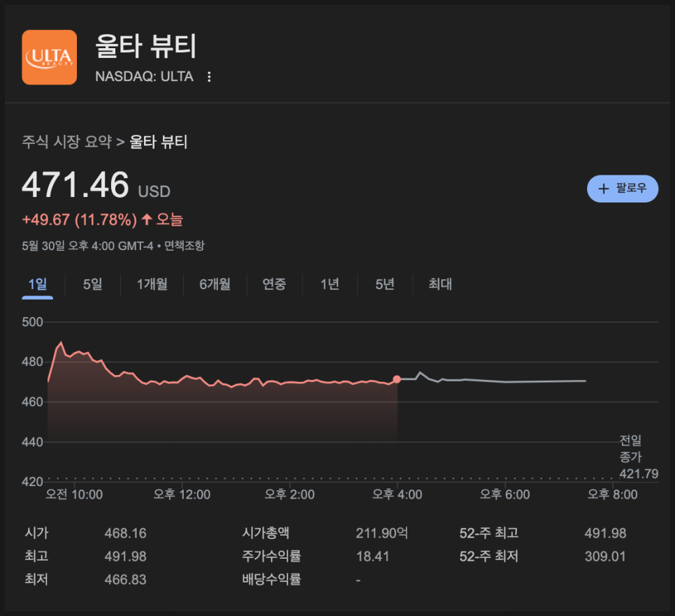675x616 pixels.
Task: Click the 5월 30일 오후 4:00 timestamp
Action: 88,246
